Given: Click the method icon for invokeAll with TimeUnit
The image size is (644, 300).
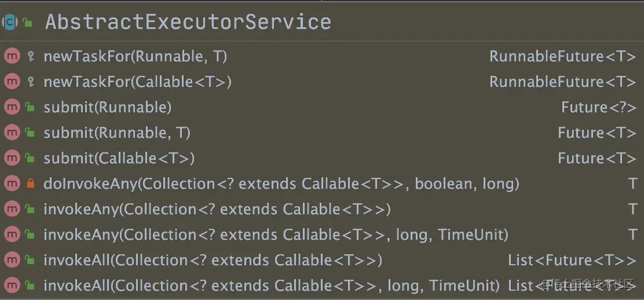Looking at the screenshot, I should pos(12,286).
